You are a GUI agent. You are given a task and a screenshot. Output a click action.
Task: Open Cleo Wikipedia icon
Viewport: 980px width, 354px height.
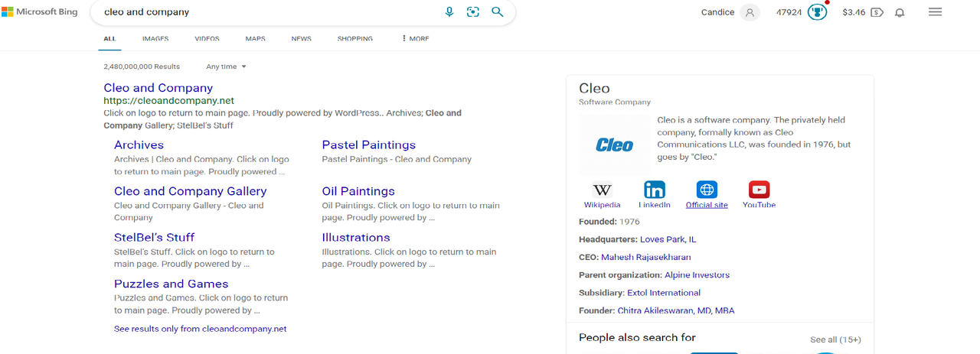click(x=603, y=190)
